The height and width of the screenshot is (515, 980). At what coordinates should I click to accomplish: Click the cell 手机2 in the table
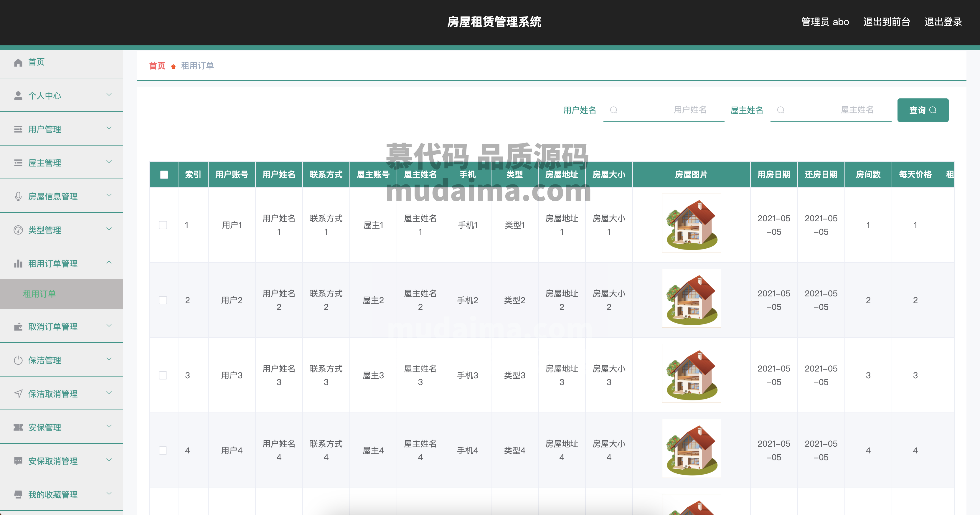click(x=468, y=300)
